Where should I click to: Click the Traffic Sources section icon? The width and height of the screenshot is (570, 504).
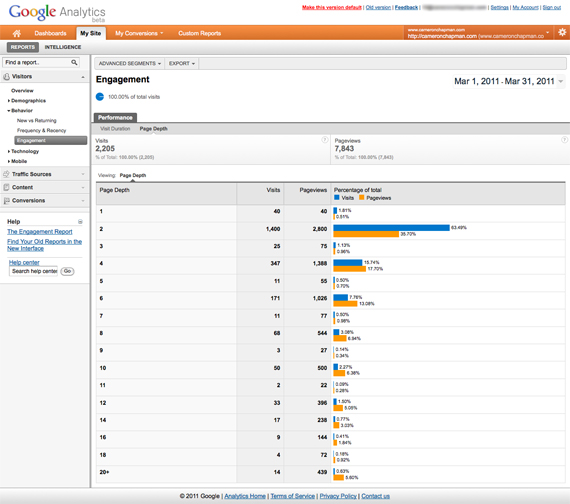click(x=7, y=174)
